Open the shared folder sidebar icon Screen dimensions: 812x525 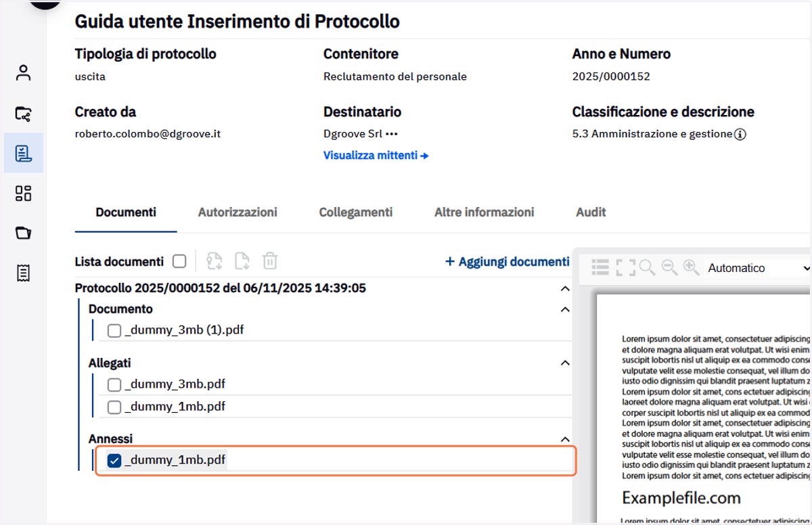pyautogui.click(x=24, y=113)
